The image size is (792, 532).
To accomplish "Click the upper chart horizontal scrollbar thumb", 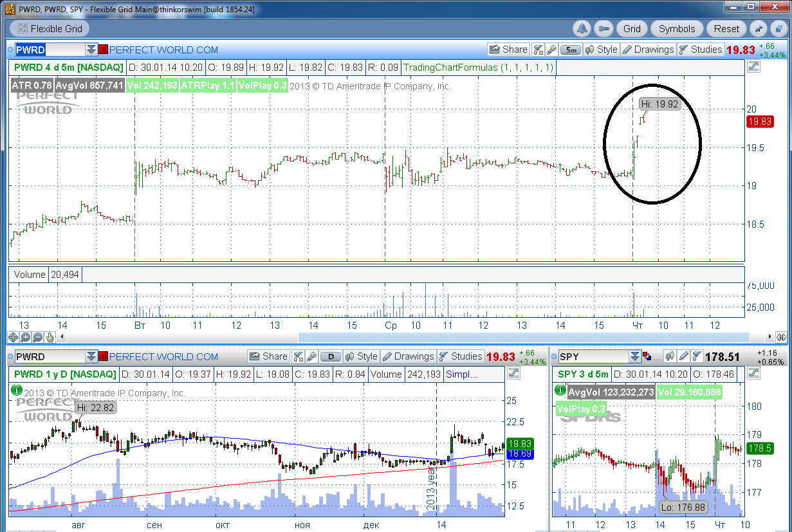I will pos(524,337).
